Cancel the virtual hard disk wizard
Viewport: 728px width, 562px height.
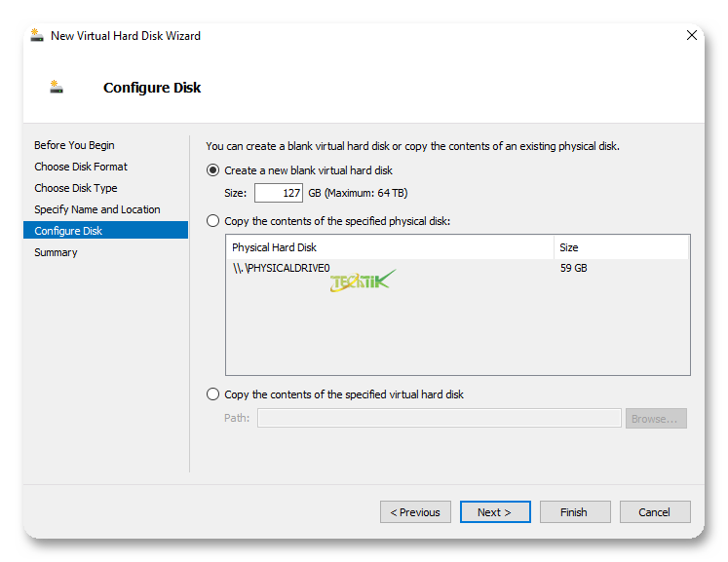[x=654, y=512]
